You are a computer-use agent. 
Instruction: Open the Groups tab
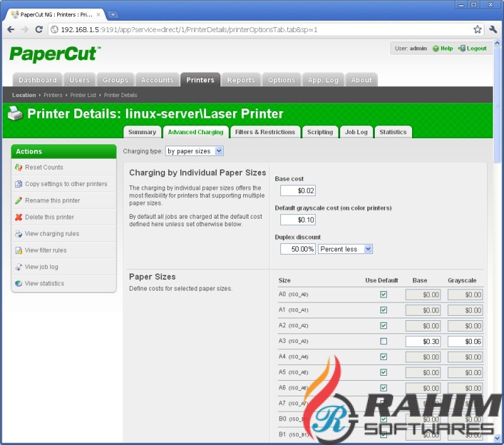[115, 80]
